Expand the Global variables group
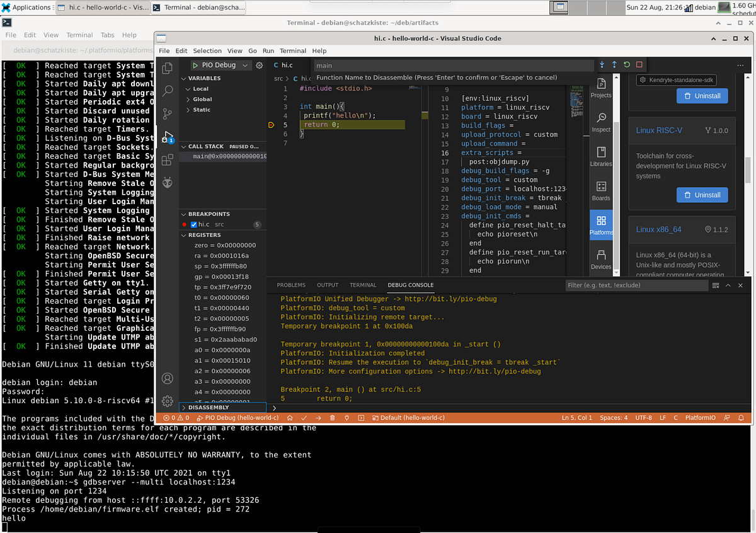756x533 pixels. pyautogui.click(x=202, y=98)
